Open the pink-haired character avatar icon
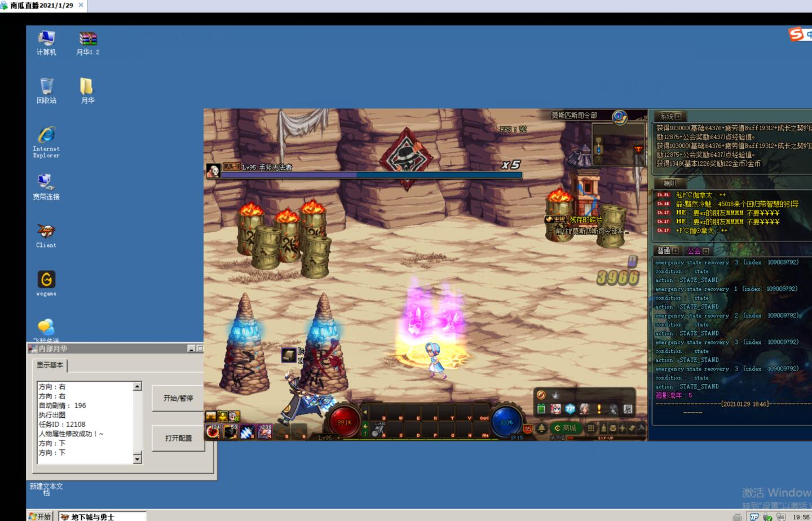This screenshot has height=521, width=812. pyautogui.click(x=555, y=409)
